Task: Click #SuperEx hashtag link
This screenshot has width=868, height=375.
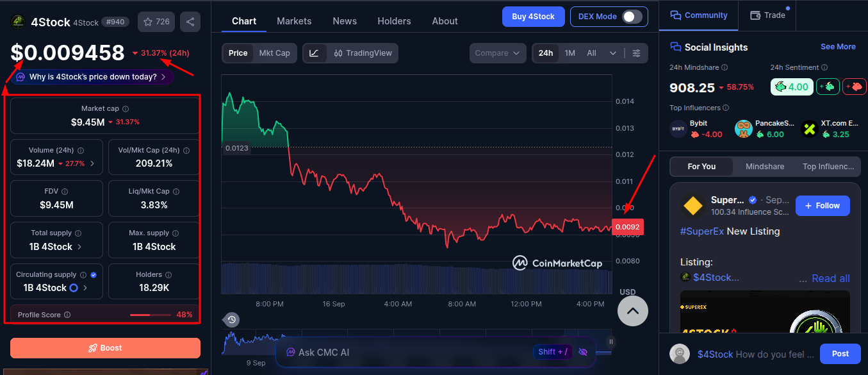Action: pyautogui.click(x=702, y=231)
